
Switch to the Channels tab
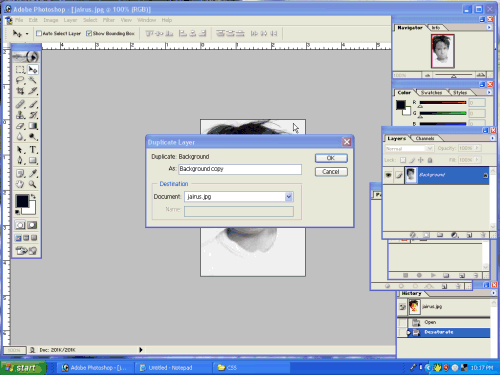(425, 138)
